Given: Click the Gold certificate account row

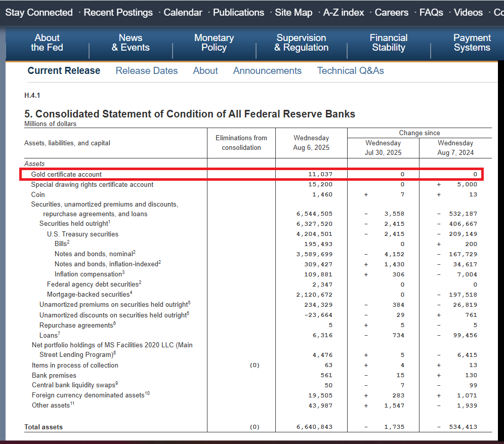Looking at the screenshot, I should point(66,175).
